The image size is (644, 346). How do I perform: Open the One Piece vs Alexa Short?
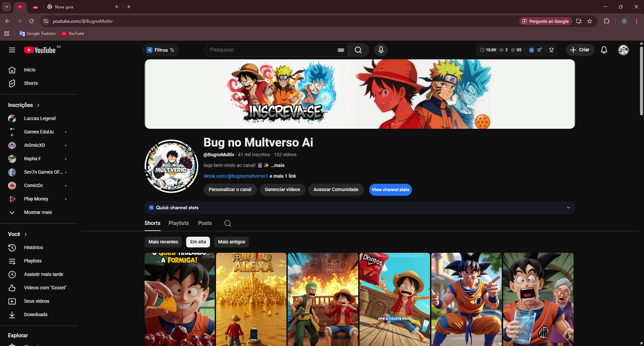pos(251,299)
